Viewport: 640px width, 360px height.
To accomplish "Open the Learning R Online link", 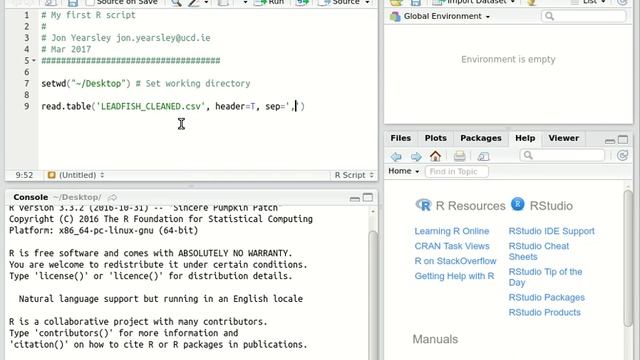I will point(451,231).
